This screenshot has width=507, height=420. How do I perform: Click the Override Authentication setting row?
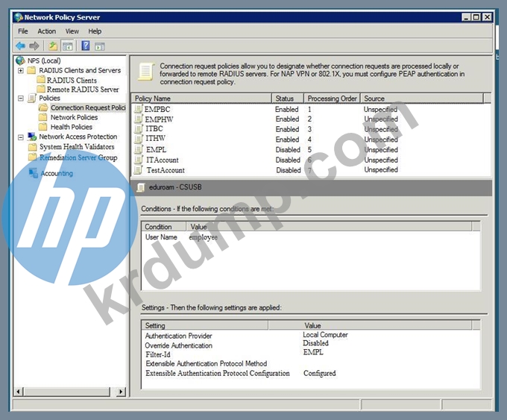pos(311,345)
